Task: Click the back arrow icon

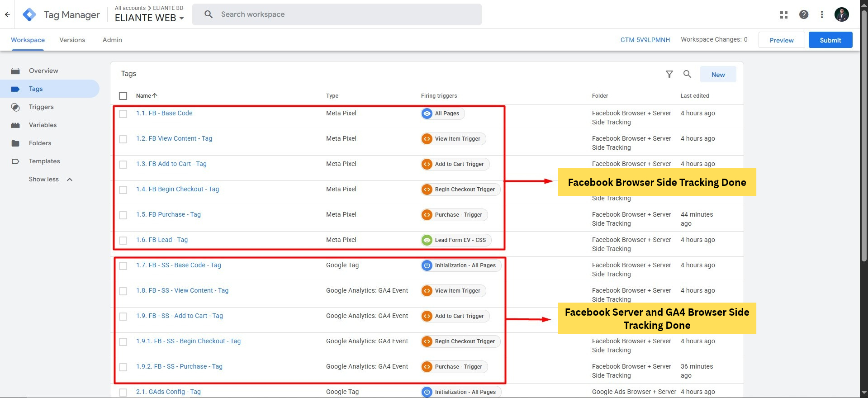Action: [x=7, y=14]
